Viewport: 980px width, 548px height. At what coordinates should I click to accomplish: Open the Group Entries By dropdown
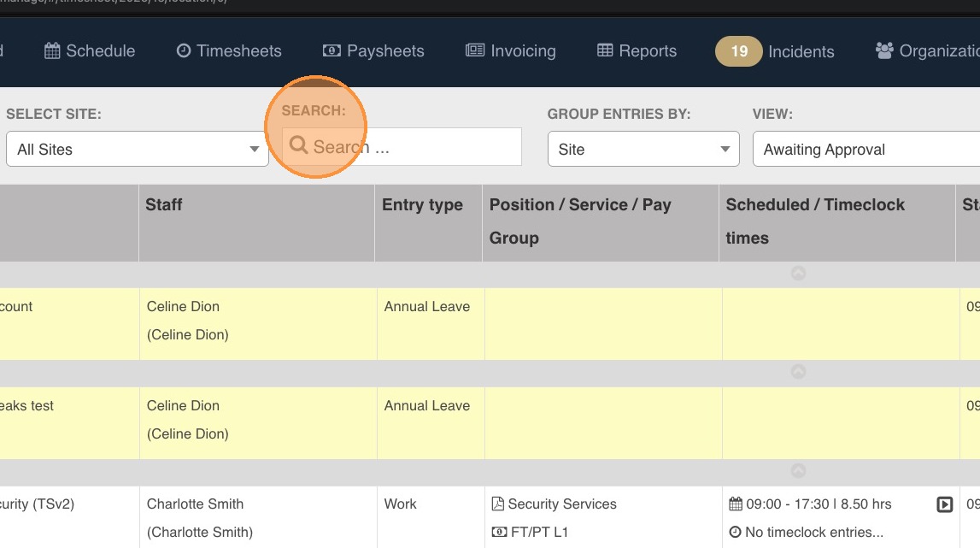tap(643, 150)
